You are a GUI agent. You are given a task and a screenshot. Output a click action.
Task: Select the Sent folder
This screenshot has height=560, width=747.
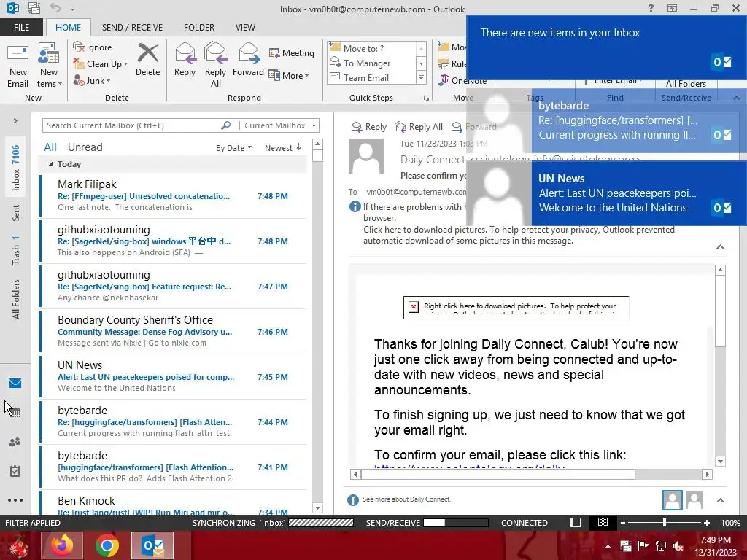pyautogui.click(x=16, y=213)
